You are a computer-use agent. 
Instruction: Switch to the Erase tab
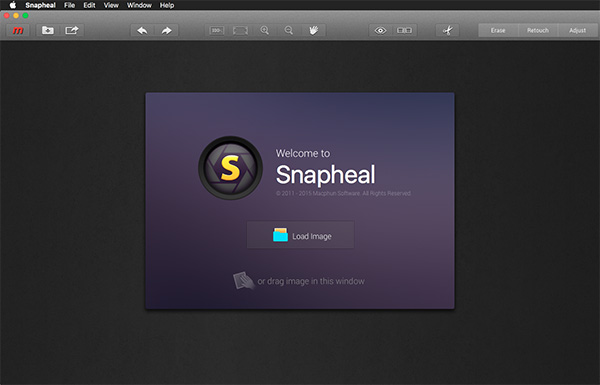pos(498,30)
